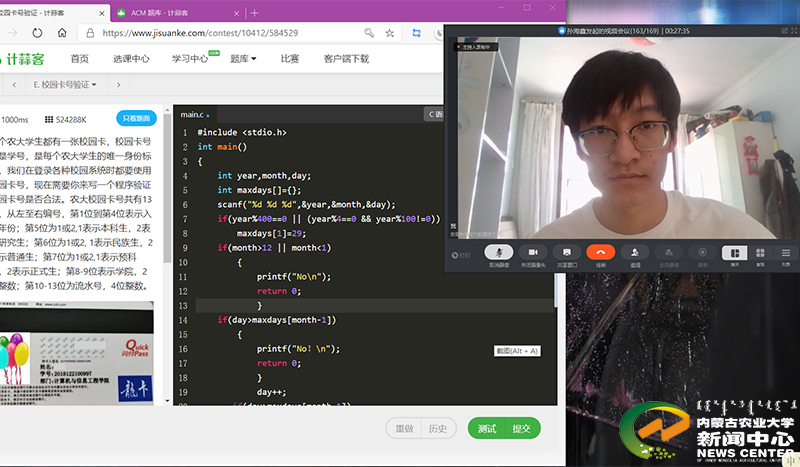Open a new browser tab
The width and height of the screenshot is (800, 467).
tap(255, 13)
